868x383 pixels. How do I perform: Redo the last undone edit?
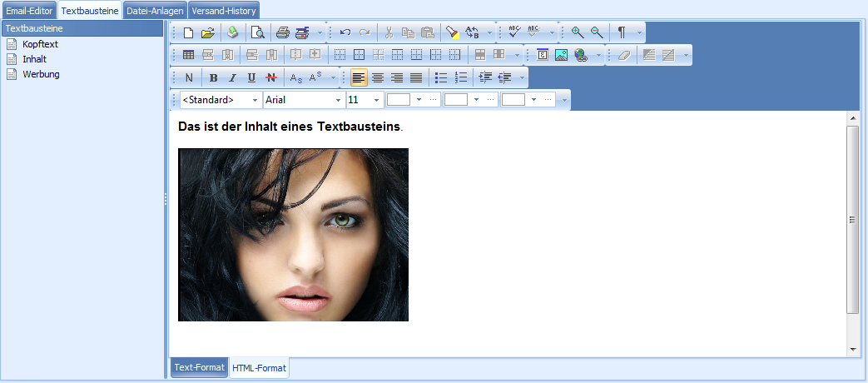tap(365, 32)
